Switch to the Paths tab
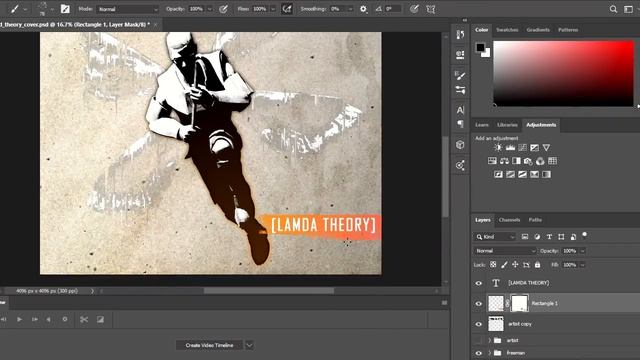Screen dimensions: 640x360 tap(535, 220)
